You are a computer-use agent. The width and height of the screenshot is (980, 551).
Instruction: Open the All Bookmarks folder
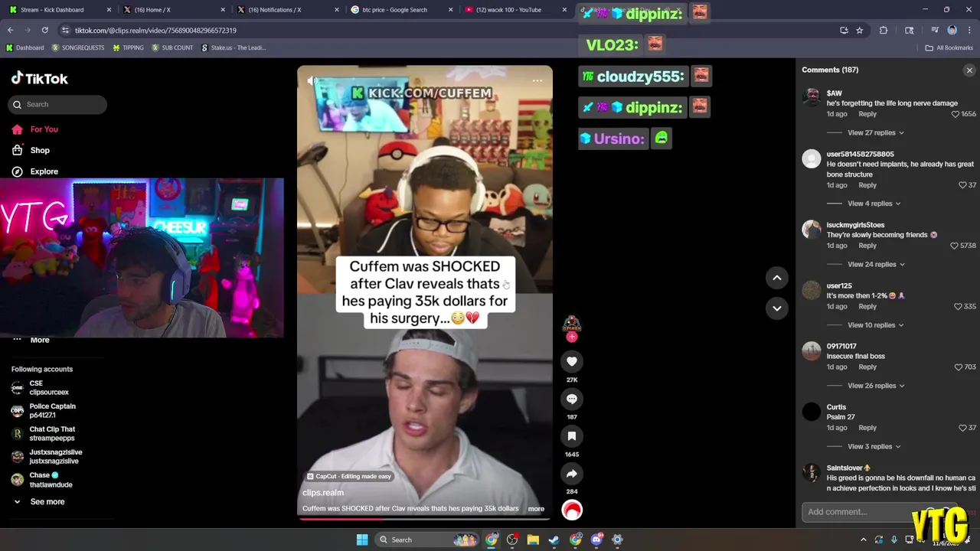point(949,47)
